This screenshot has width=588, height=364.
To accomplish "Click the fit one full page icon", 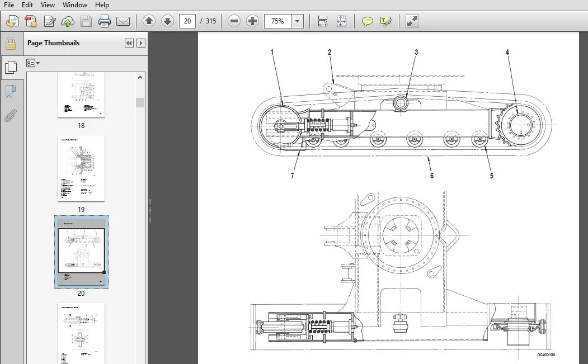I will 341,21.
